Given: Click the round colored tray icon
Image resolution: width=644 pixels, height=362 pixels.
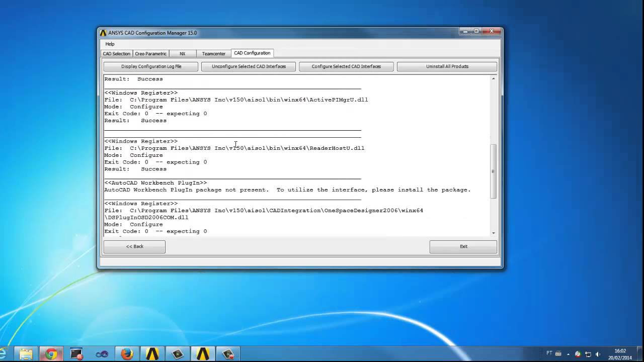Looking at the screenshot, I should click(578, 354).
